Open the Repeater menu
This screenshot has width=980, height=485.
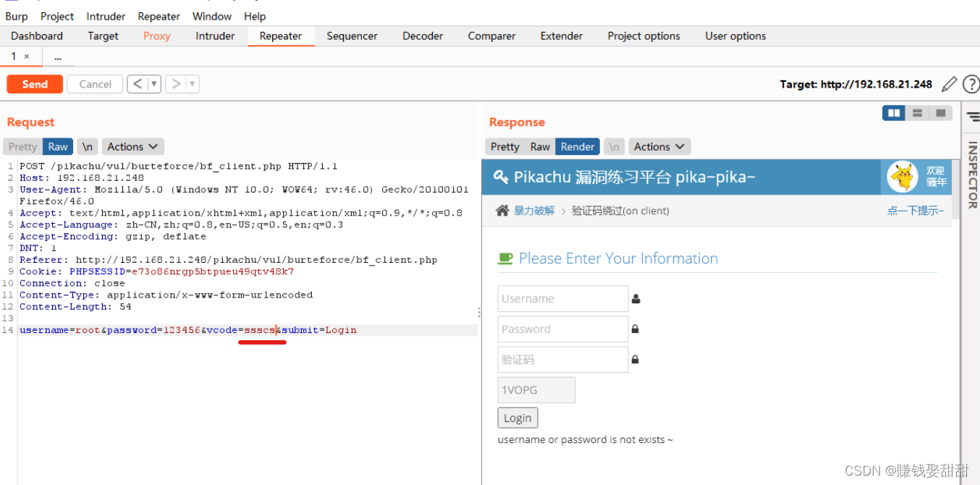(x=159, y=16)
